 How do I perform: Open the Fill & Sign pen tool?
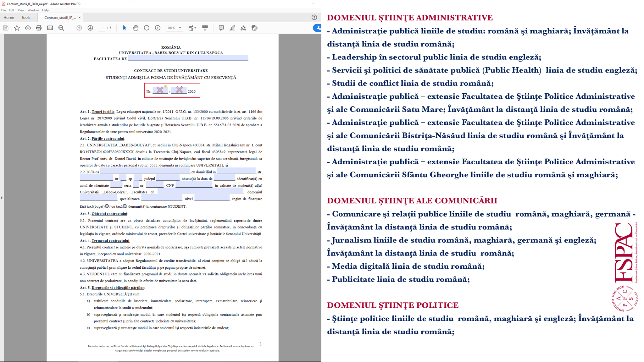click(x=243, y=28)
